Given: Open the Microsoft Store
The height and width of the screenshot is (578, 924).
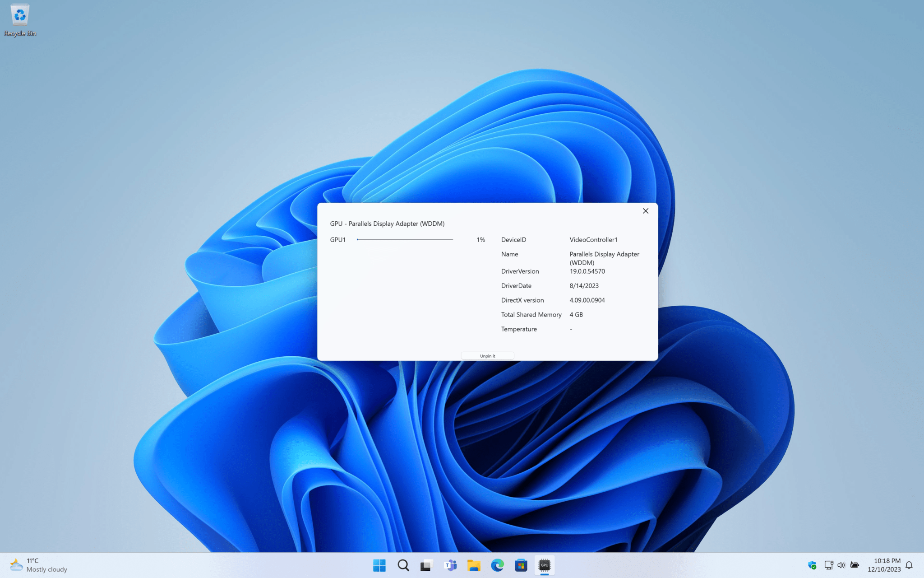Looking at the screenshot, I should click(x=521, y=565).
